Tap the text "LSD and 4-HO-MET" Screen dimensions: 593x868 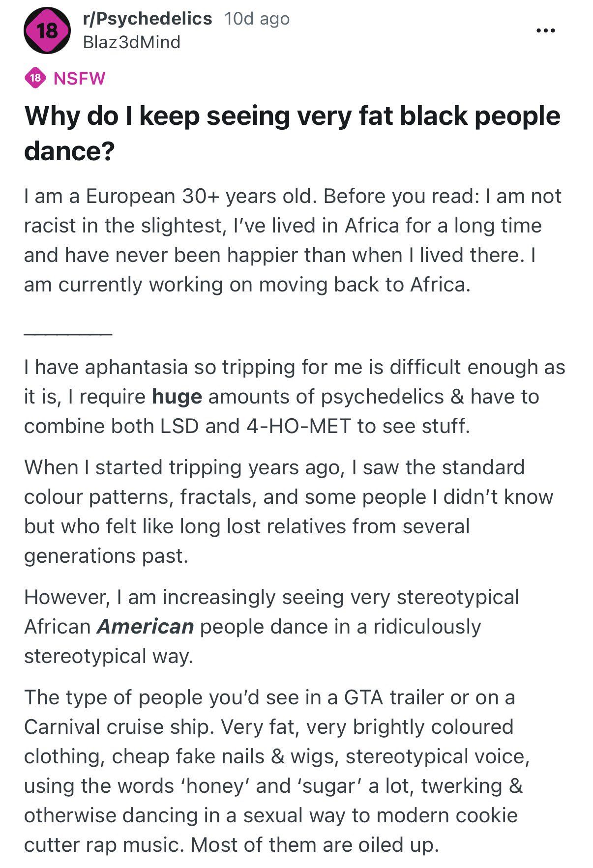coord(256,426)
